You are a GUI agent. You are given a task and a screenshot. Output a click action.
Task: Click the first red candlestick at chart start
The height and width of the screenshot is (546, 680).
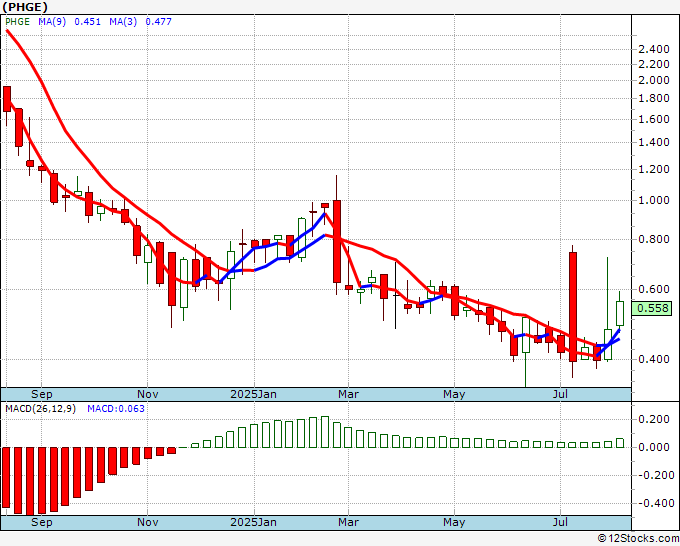(x=7, y=99)
